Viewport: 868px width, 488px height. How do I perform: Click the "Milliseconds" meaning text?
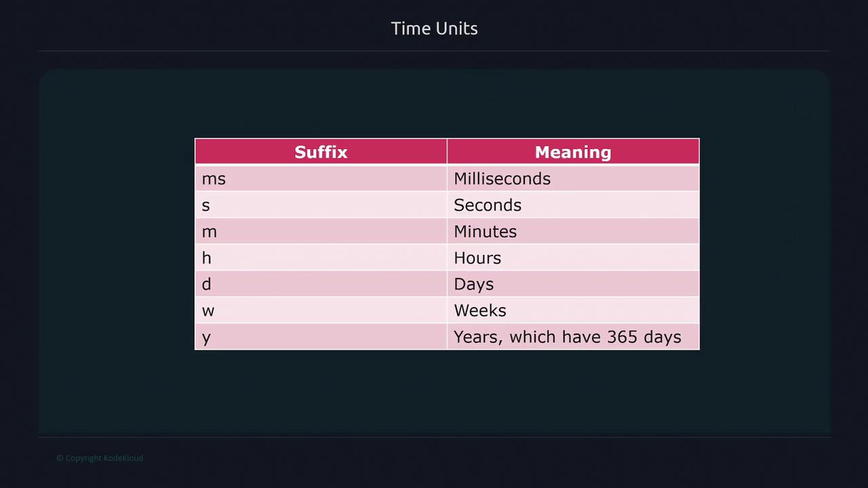point(502,179)
